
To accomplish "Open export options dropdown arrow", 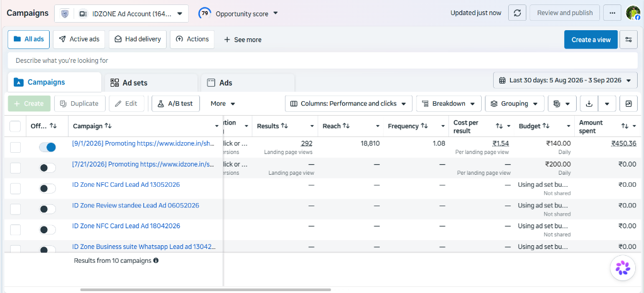I will [x=607, y=104].
